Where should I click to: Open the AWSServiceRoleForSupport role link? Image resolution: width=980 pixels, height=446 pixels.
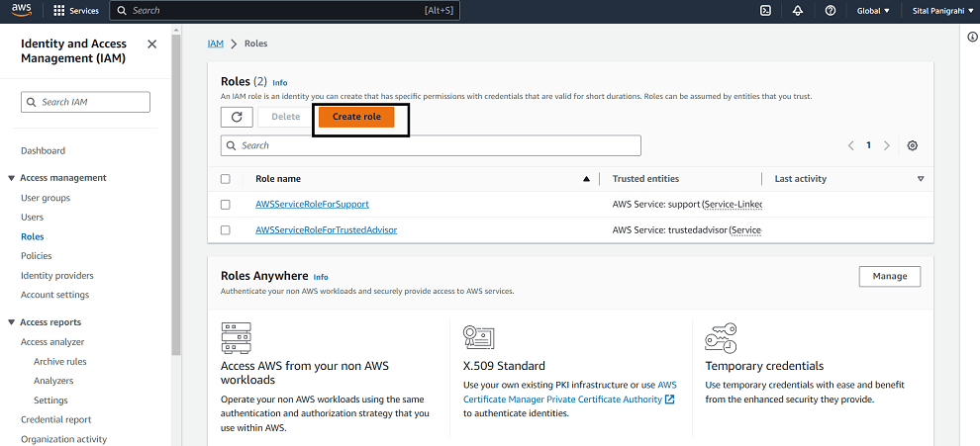pos(312,205)
